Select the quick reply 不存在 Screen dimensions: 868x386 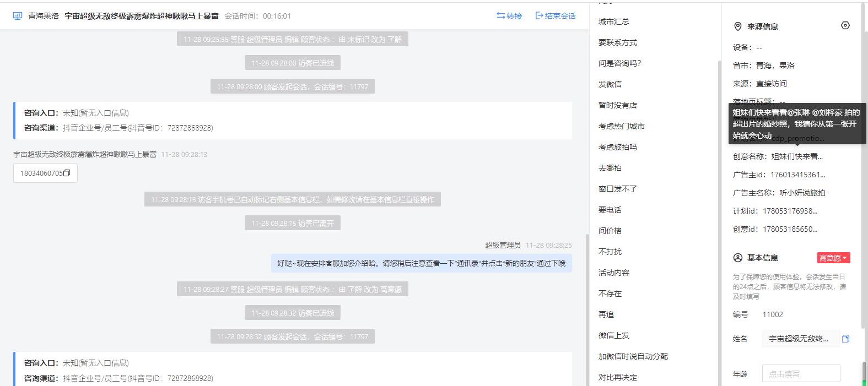click(610, 293)
